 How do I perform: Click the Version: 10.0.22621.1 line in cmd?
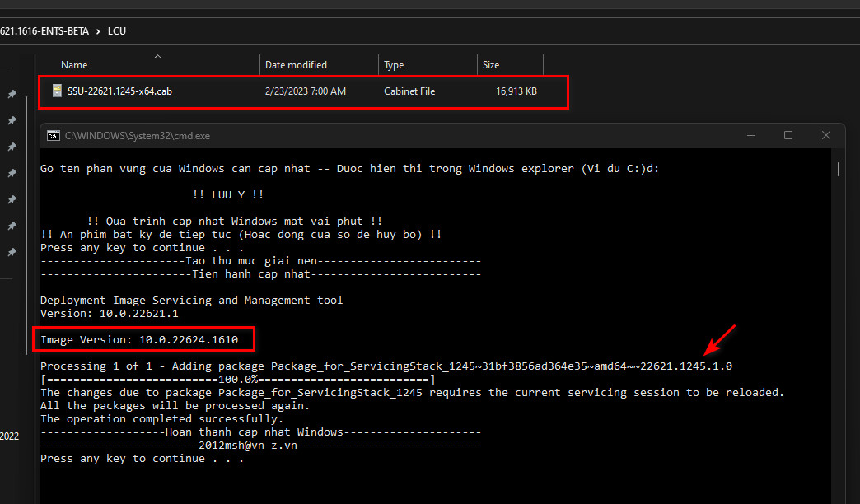109,314
